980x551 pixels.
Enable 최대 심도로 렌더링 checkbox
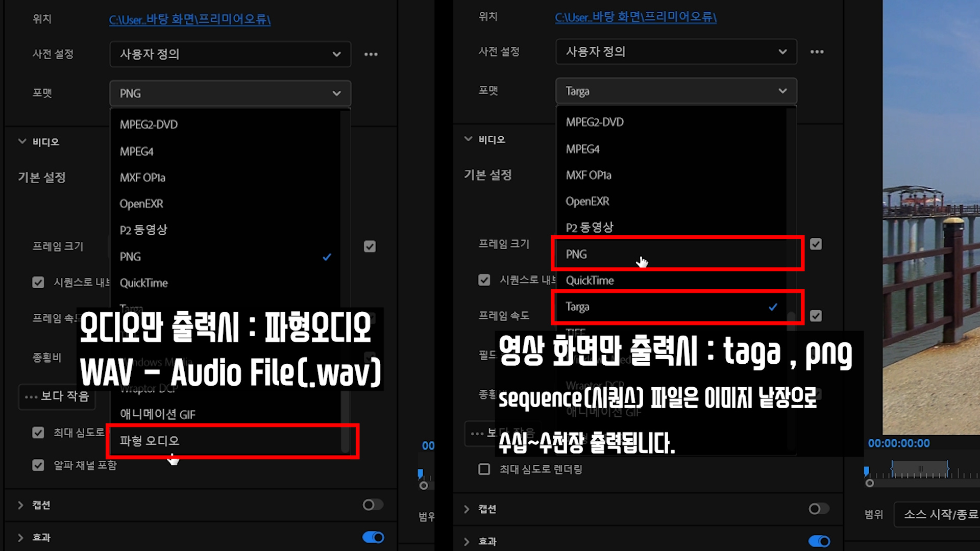tap(484, 469)
